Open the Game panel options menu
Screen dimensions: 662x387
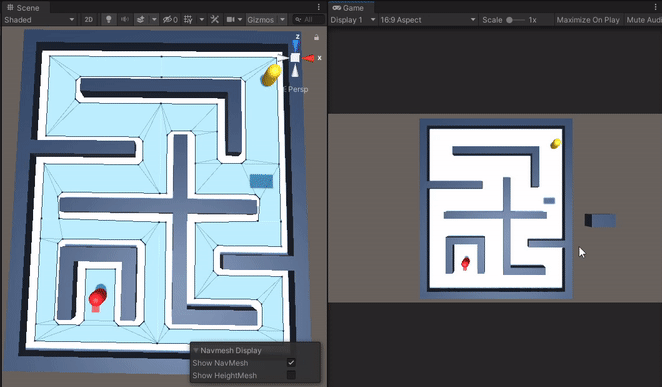coord(656,7)
